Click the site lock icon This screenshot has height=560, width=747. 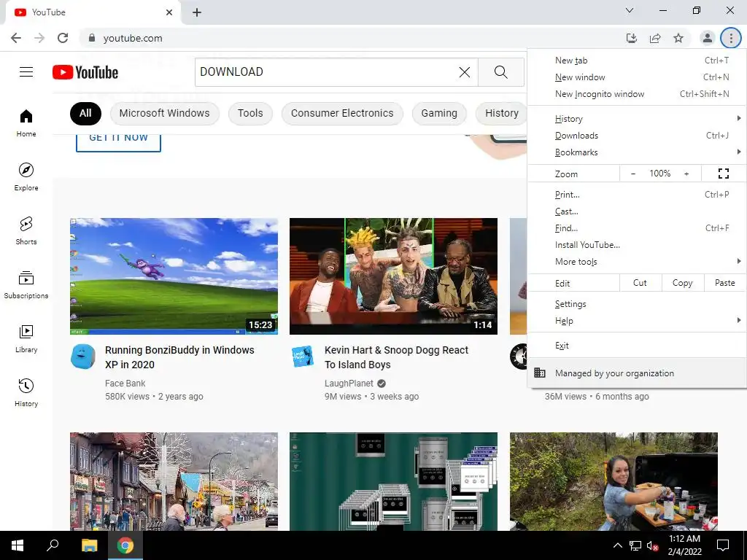[x=92, y=38]
